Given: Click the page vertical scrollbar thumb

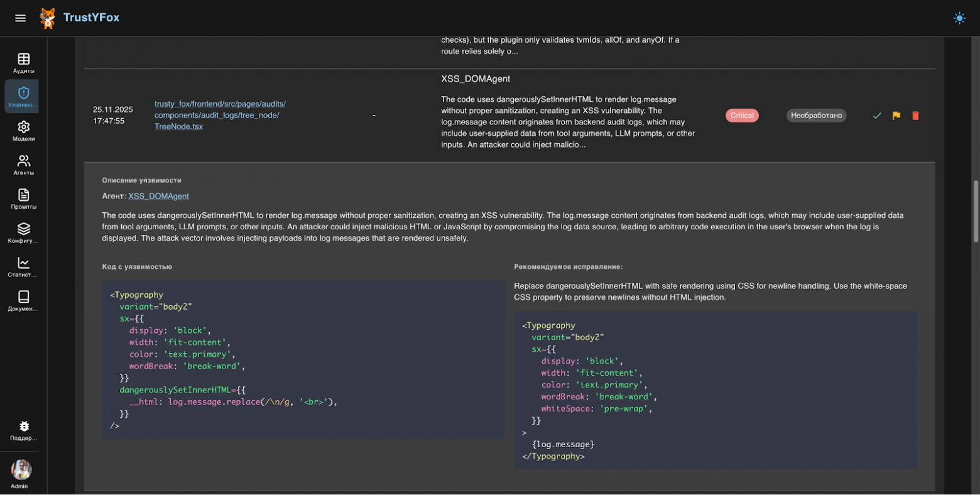Looking at the screenshot, I should click(x=975, y=210).
